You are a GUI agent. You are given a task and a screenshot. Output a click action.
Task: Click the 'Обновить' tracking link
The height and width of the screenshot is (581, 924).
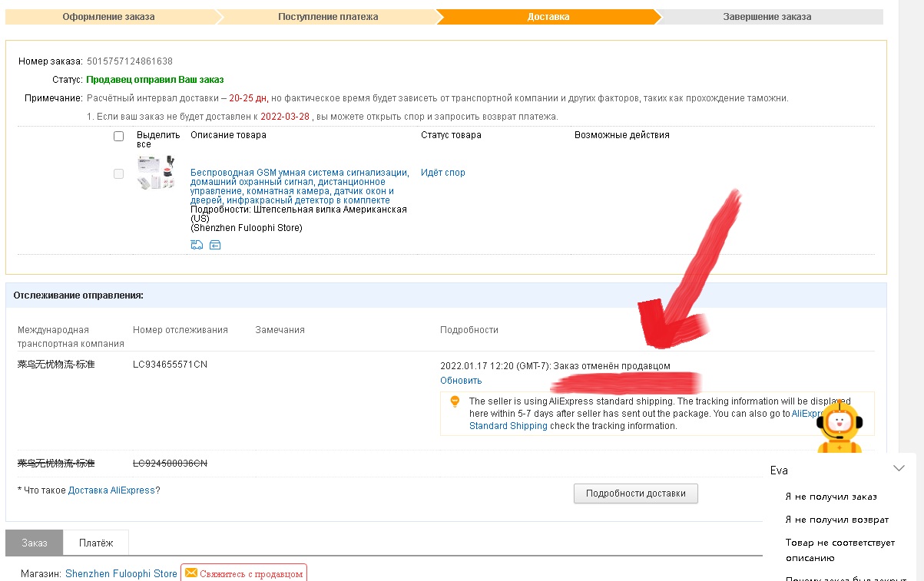point(461,381)
